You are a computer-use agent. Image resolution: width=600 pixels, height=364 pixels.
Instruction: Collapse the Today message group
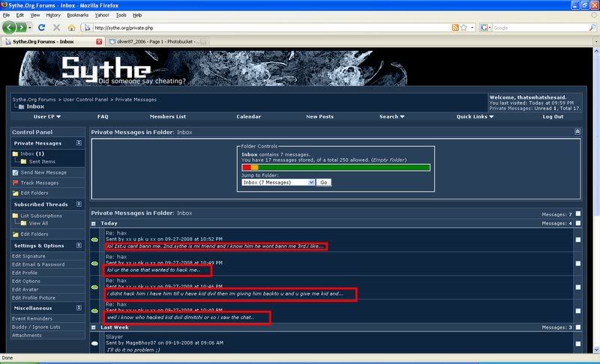pos(93,223)
